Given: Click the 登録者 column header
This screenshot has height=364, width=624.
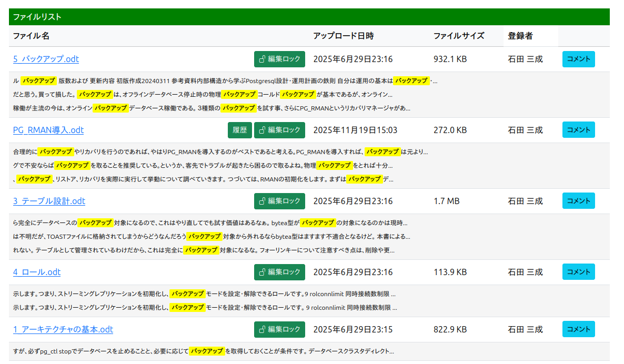Looking at the screenshot, I should pyautogui.click(x=520, y=36).
